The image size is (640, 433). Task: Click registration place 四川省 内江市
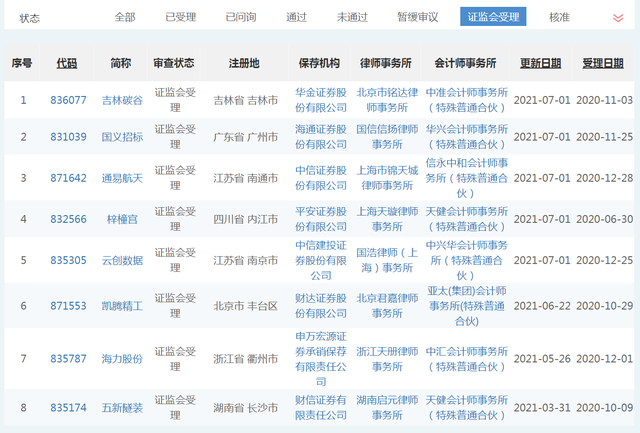[x=245, y=220]
